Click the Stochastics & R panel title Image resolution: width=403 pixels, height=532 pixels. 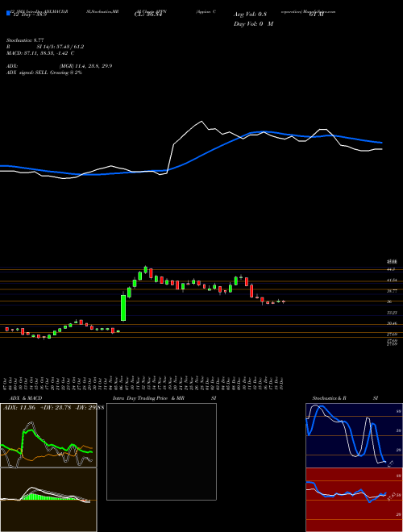(x=329, y=398)
